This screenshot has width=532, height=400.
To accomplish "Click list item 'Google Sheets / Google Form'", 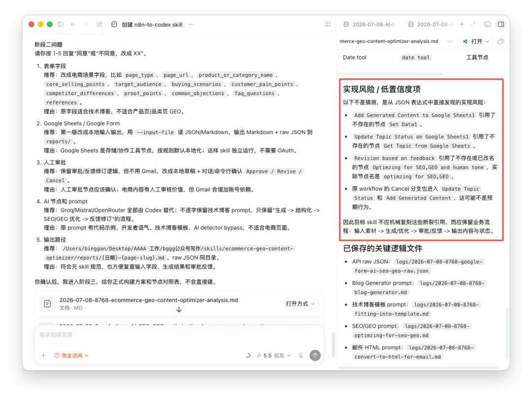I will point(81,124).
